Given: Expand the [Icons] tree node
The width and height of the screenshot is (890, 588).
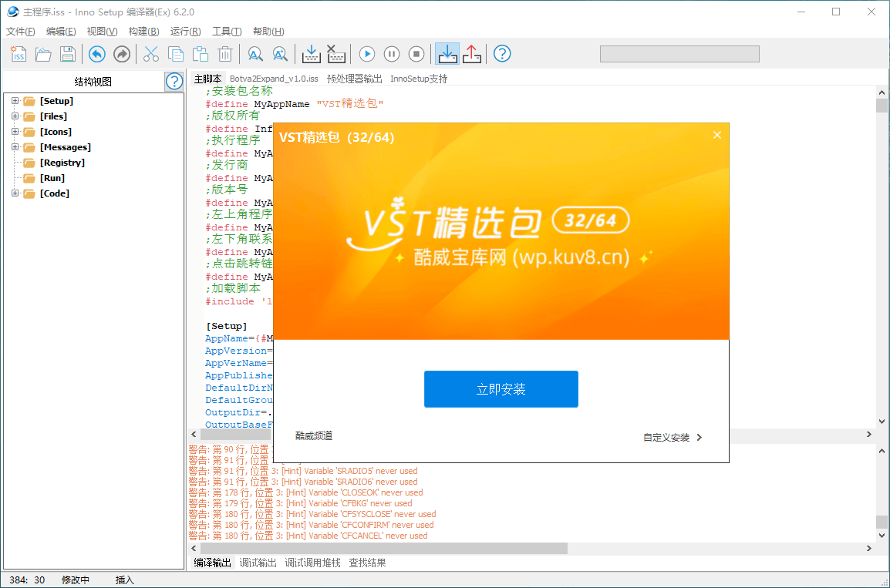Looking at the screenshot, I should point(15,132).
